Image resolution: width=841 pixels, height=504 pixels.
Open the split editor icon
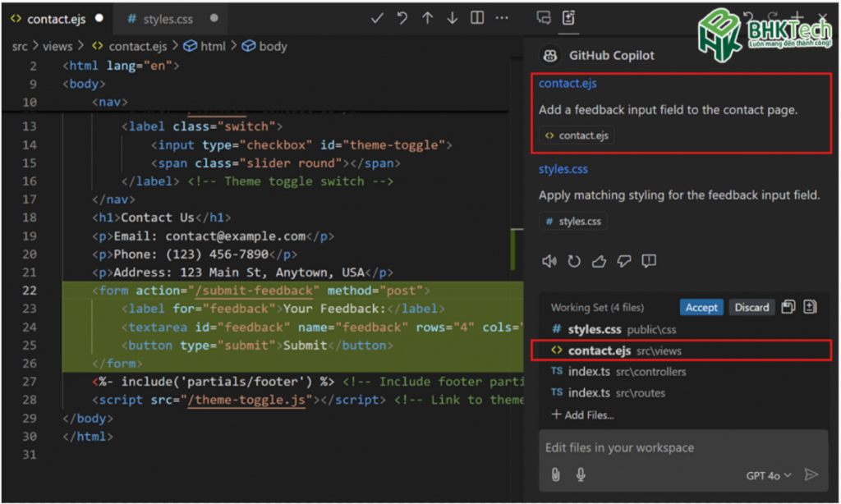click(x=477, y=17)
